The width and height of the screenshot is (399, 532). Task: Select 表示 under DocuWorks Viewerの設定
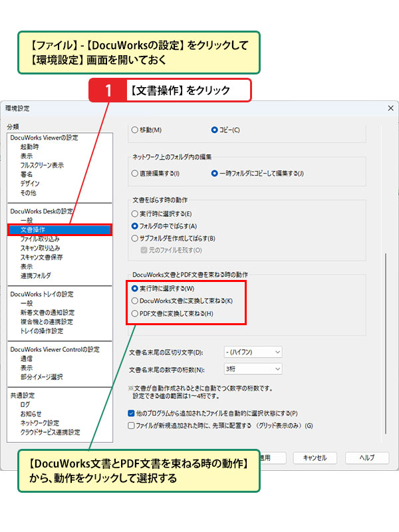point(27,156)
